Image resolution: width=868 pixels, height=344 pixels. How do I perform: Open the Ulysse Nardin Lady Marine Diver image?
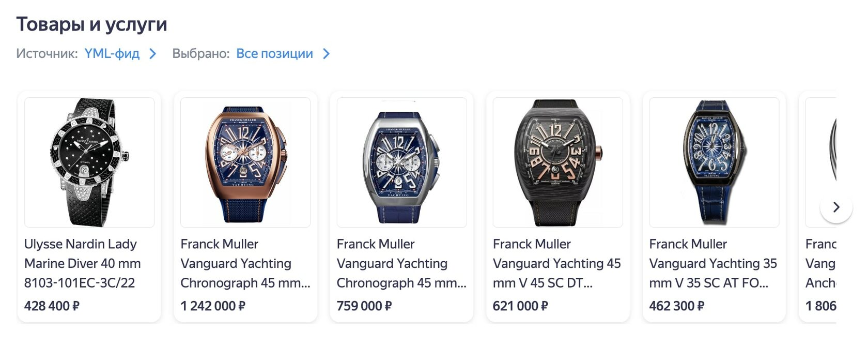coord(89,162)
